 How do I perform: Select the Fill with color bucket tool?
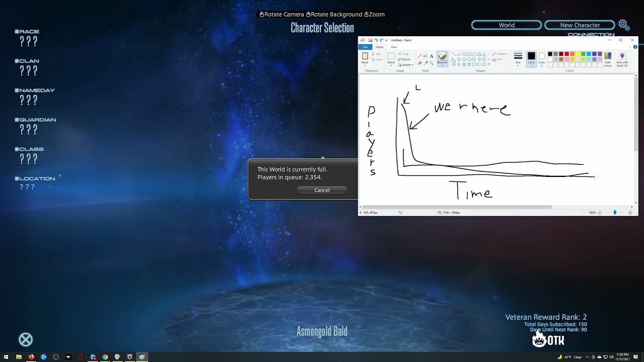(x=426, y=56)
